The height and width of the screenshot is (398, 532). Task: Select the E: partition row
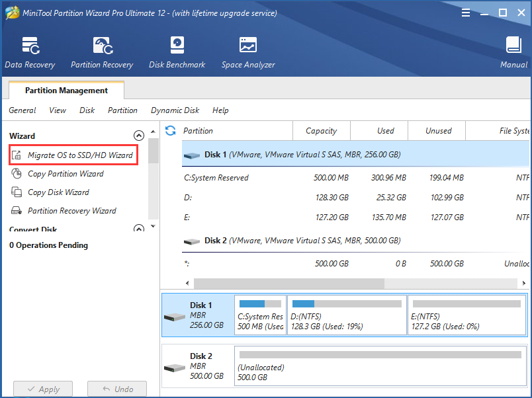(355, 218)
